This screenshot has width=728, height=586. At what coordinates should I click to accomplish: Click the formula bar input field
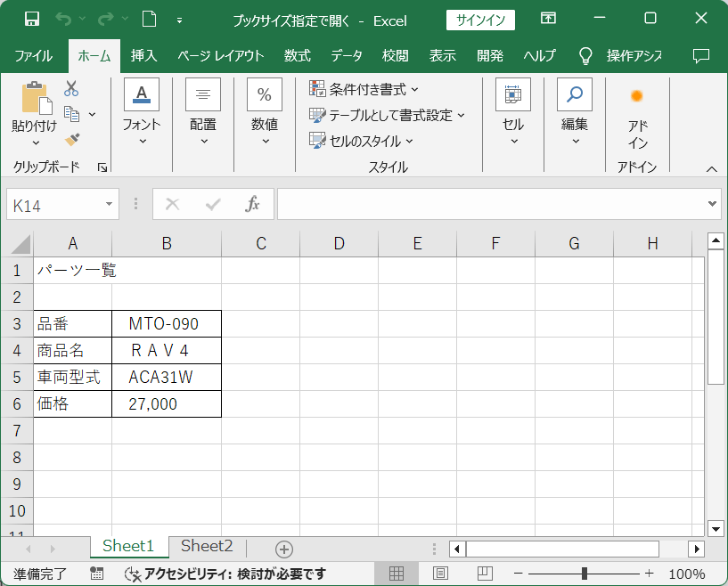(491, 204)
